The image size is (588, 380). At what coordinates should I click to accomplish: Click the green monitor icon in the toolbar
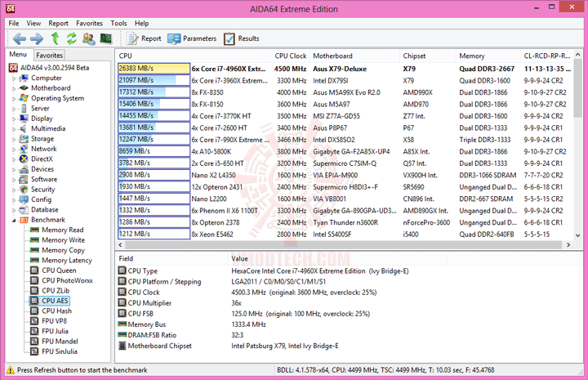(x=105, y=38)
